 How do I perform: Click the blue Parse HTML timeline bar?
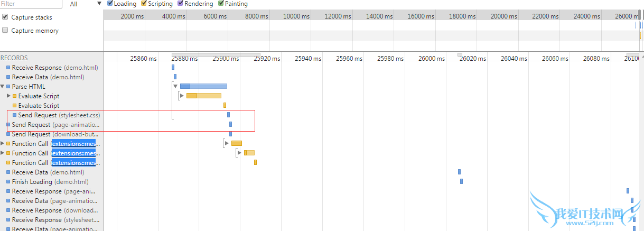pos(203,86)
